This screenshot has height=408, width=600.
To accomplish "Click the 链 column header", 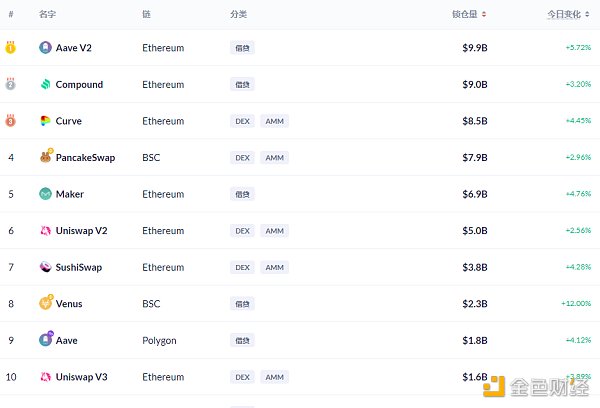I will (x=147, y=14).
